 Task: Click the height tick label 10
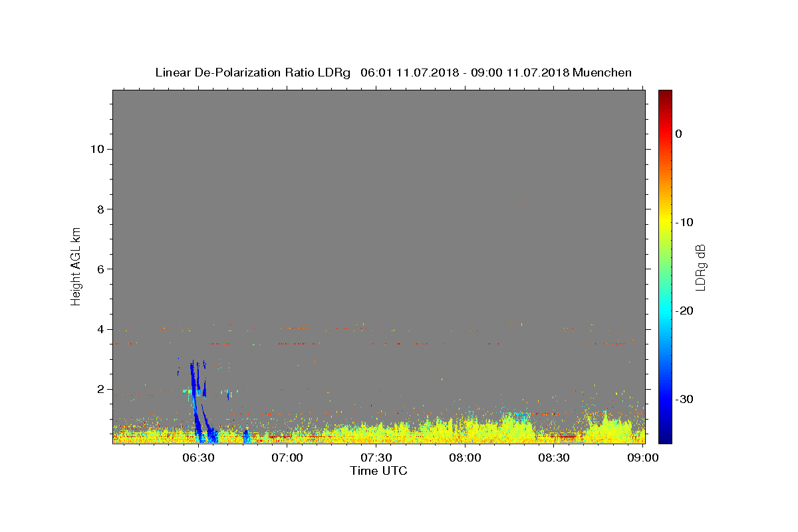pyautogui.click(x=96, y=149)
